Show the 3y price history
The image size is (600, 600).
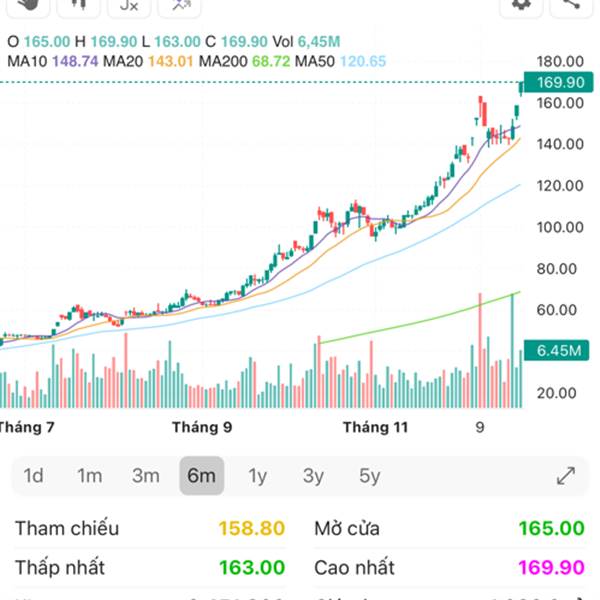[314, 476]
